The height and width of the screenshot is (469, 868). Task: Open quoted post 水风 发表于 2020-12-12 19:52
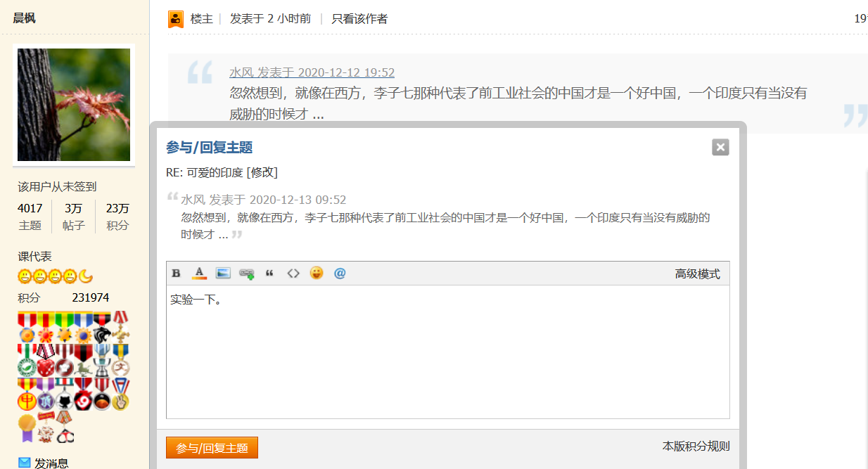[312, 72]
